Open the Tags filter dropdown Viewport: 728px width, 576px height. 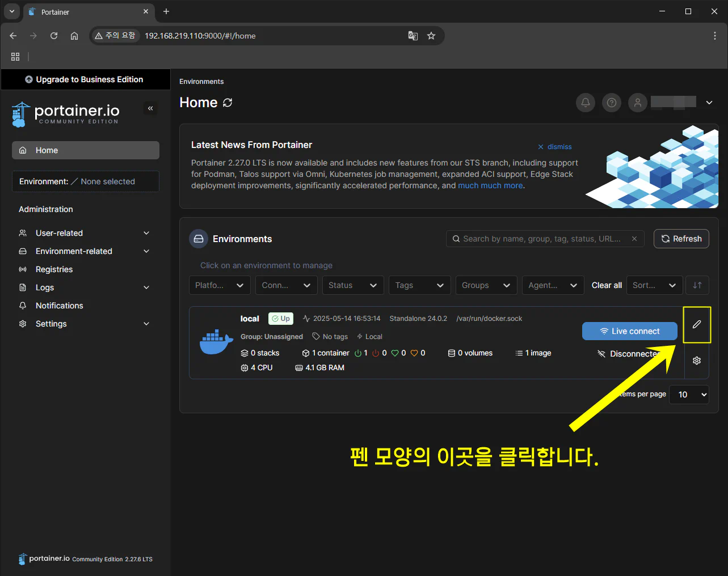[x=420, y=285]
